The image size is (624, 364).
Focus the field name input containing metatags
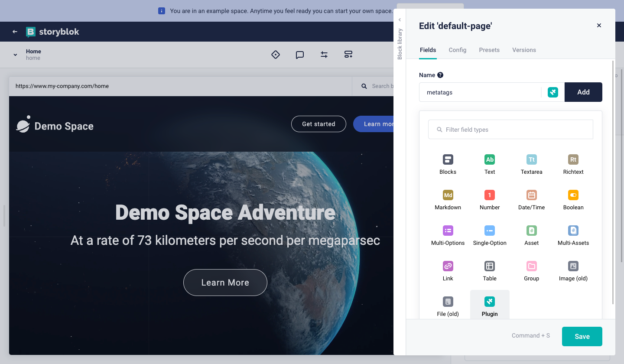pyautogui.click(x=480, y=92)
